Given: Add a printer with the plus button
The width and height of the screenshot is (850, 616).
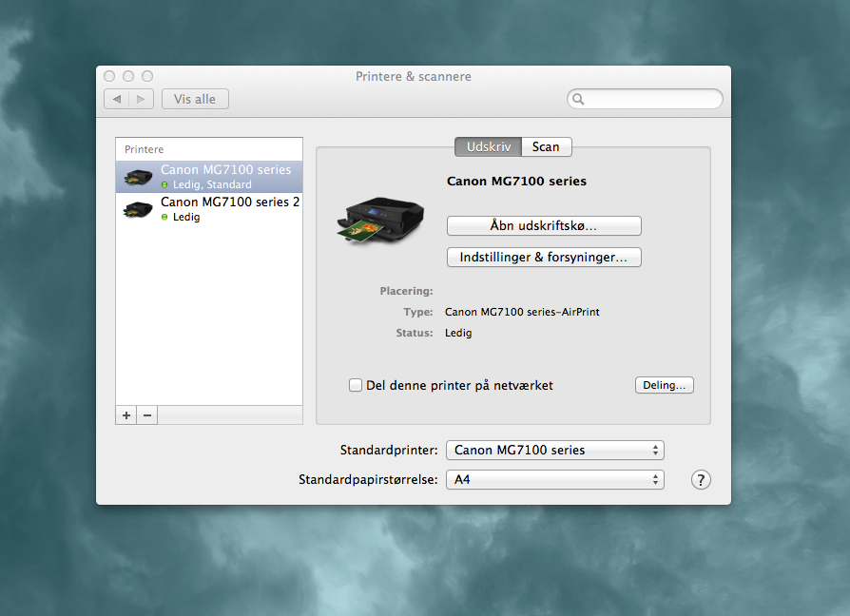Looking at the screenshot, I should click(x=126, y=415).
